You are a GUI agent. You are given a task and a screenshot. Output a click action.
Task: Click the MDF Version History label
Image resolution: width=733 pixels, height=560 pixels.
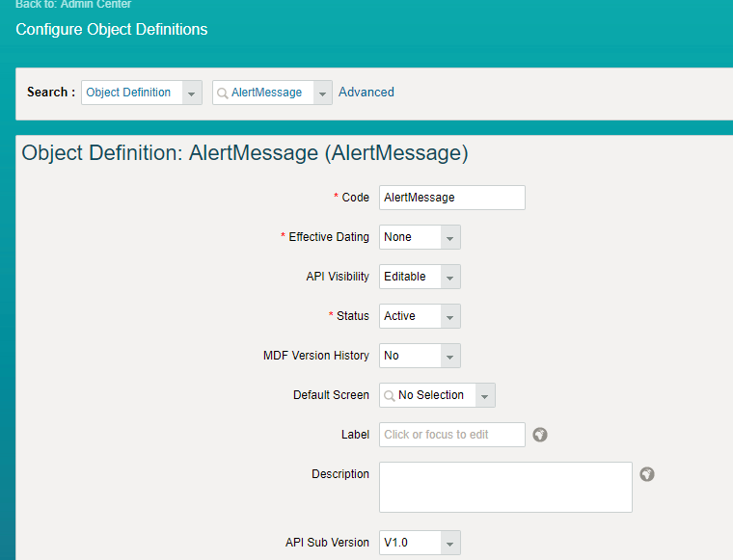click(316, 356)
